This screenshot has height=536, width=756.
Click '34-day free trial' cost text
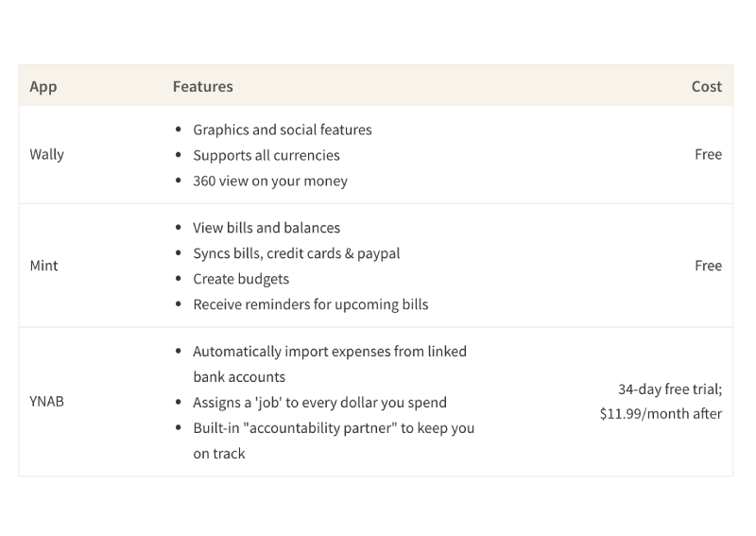coord(669,389)
